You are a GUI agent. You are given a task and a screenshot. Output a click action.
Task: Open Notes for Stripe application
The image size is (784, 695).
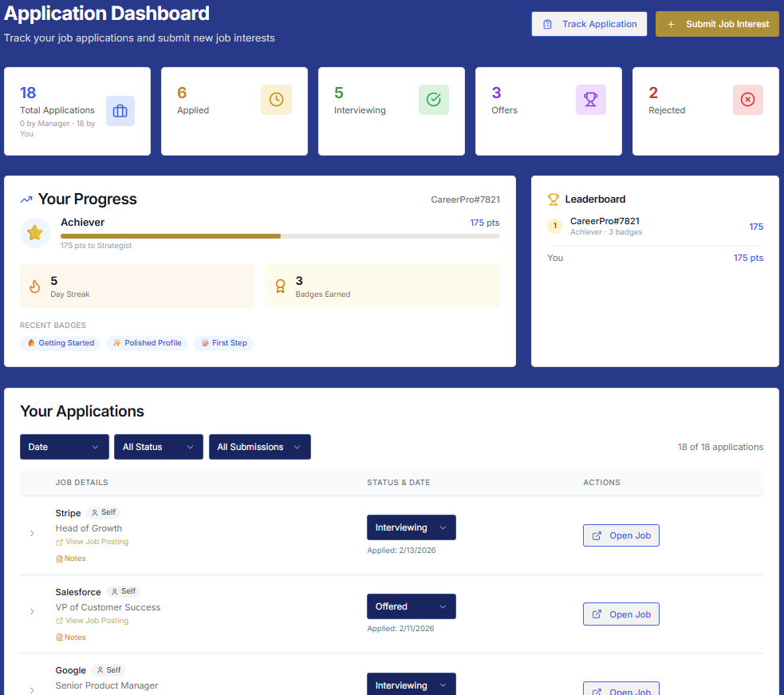click(71, 559)
